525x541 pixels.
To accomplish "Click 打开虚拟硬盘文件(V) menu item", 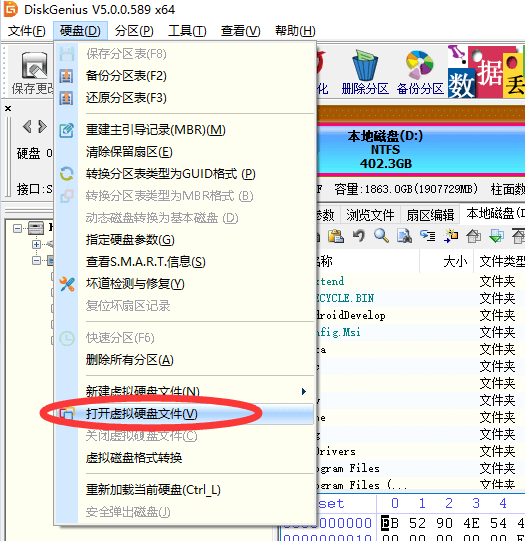I will point(185,414).
